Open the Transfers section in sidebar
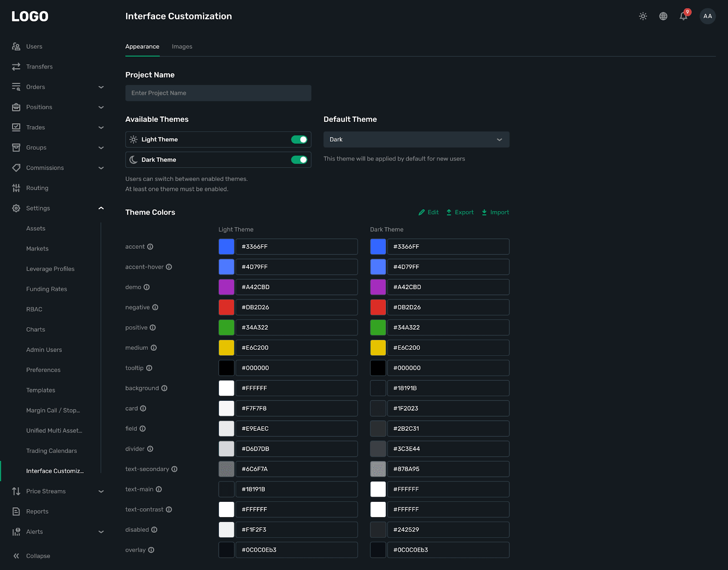This screenshot has height=570, width=728. point(39,66)
